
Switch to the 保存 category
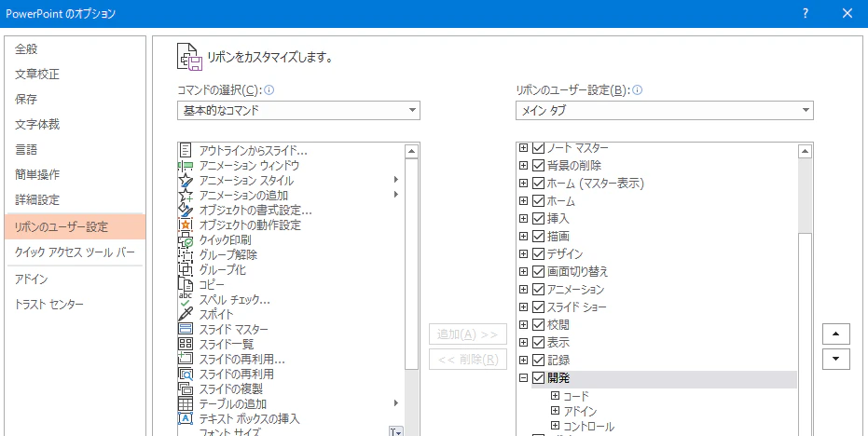pos(75,100)
